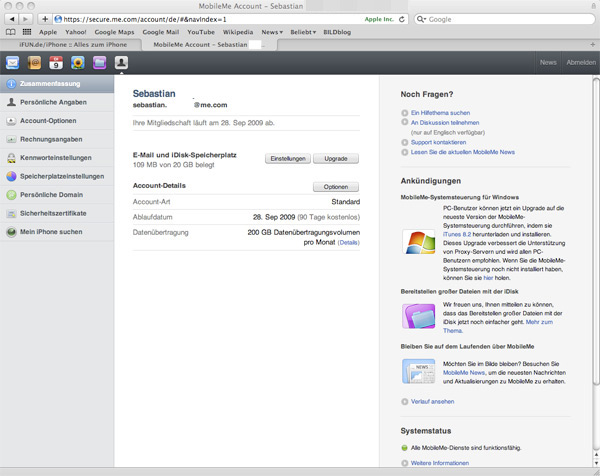Click Weitere Informationen link
Screen dimensions: 600x476
click(440, 463)
